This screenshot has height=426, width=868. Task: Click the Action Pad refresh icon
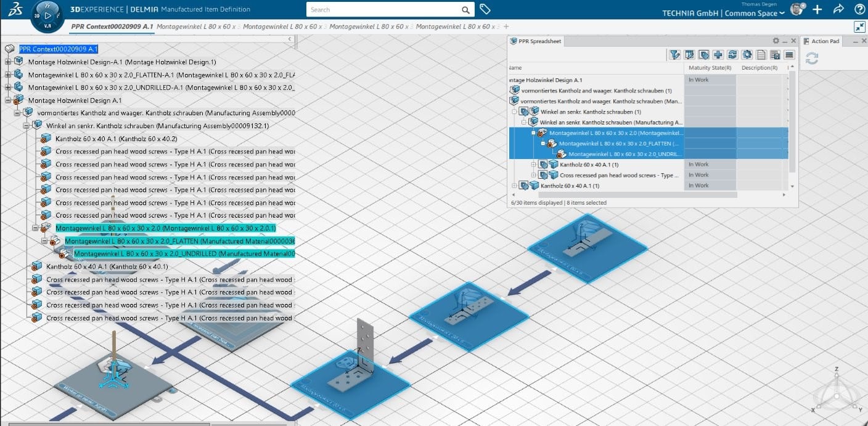pyautogui.click(x=812, y=58)
